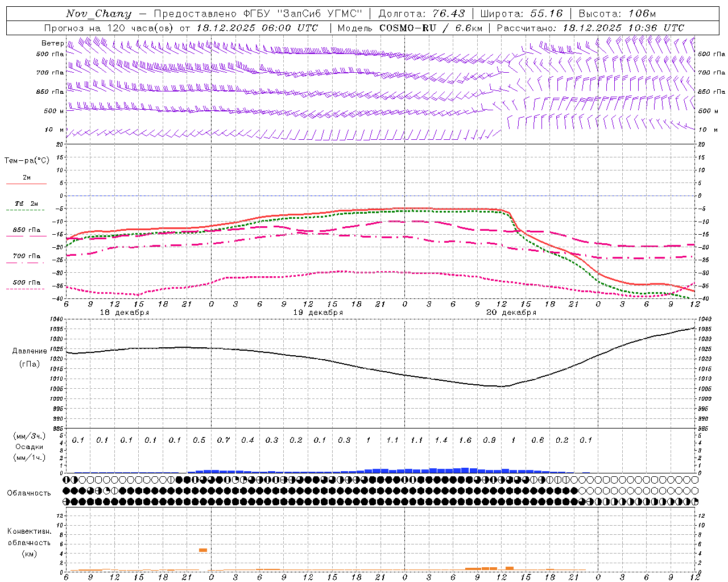Click the 2м temperature legend entry

(x=27, y=178)
